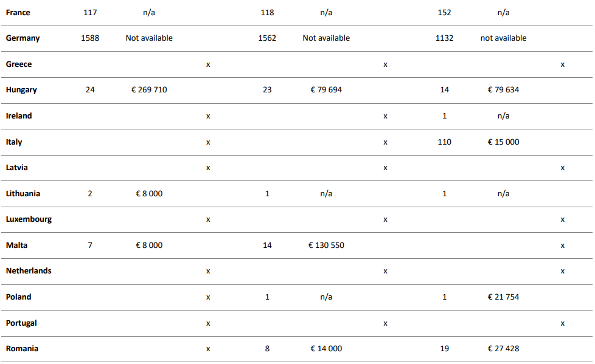Select the Germany country name
Screen dimensions: 595x364
coord(23,38)
